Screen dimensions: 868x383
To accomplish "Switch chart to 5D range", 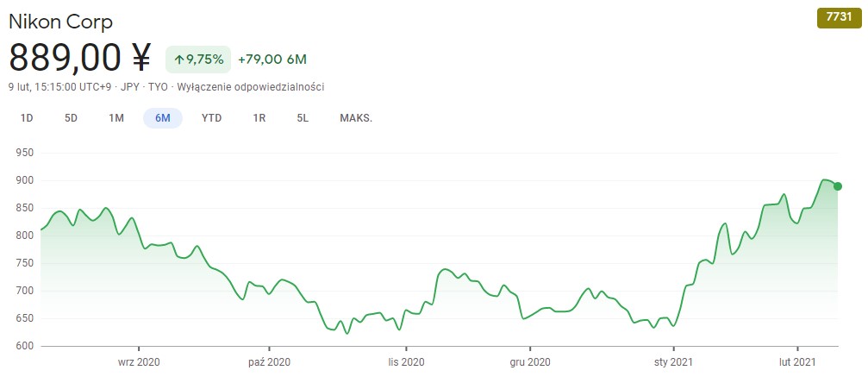I will tap(71, 118).
